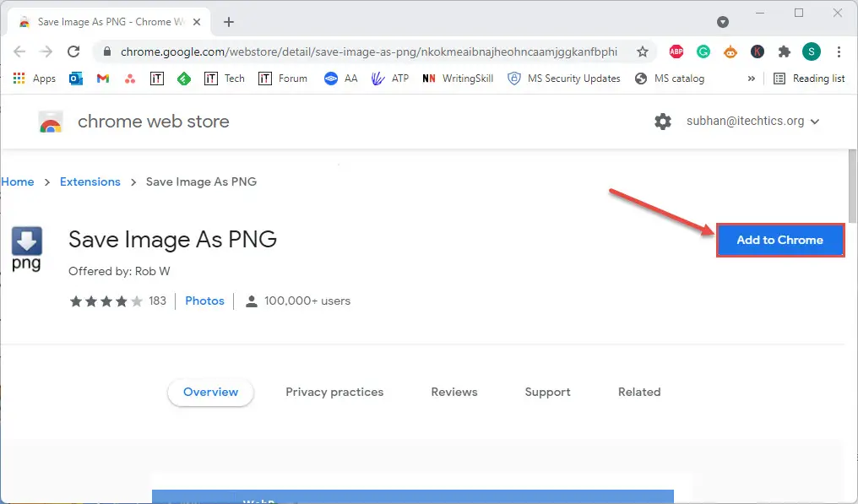The image size is (858, 504).
Task: Click the tab search dropdown circle
Action: click(x=723, y=22)
